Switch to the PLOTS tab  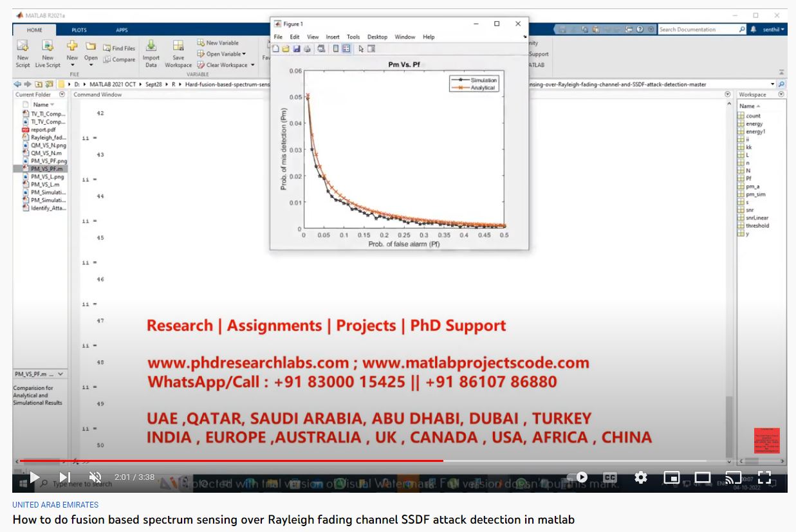pos(79,30)
